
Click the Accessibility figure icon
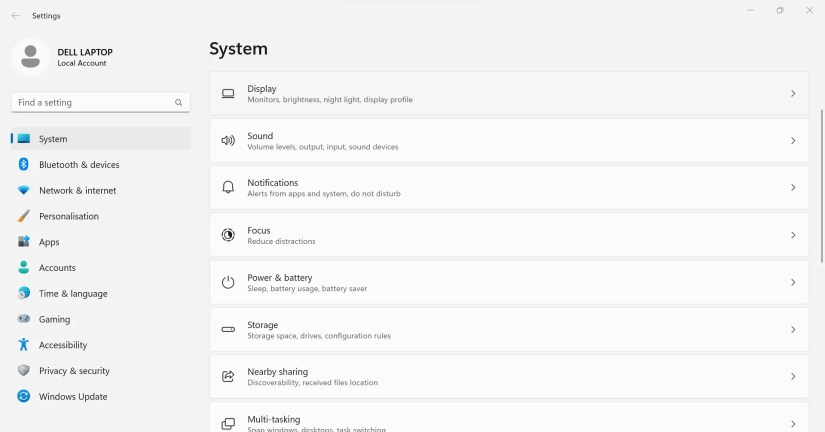(x=23, y=345)
